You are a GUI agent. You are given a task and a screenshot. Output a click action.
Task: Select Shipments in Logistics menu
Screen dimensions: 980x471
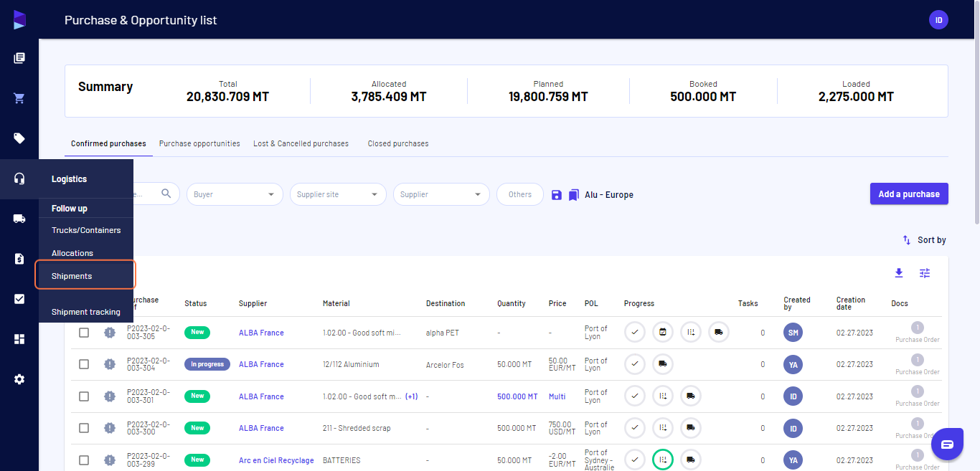(x=86, y=276)
